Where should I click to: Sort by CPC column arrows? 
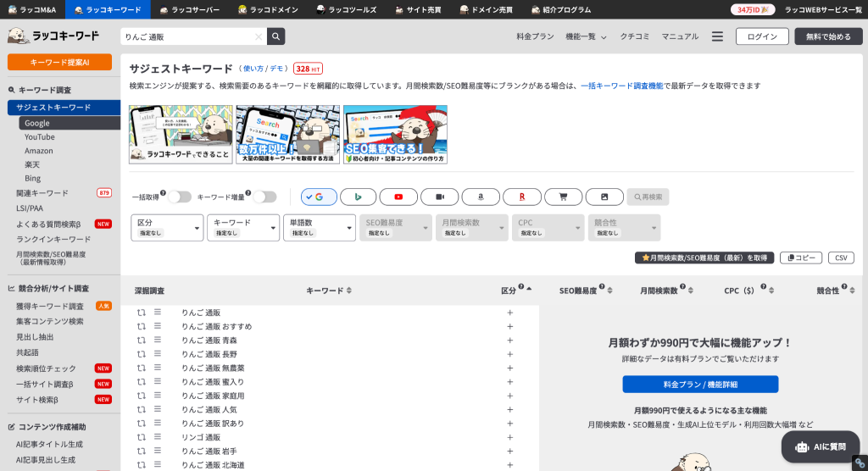(x=771, y=291)
